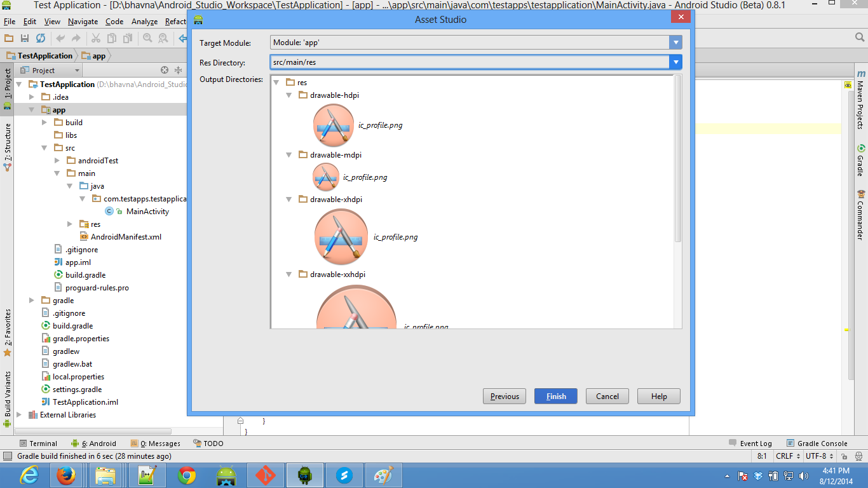Click the Save All floppy disk icon
The height and width of the screenshot is (488, 868).
click(x=25, y=39)
